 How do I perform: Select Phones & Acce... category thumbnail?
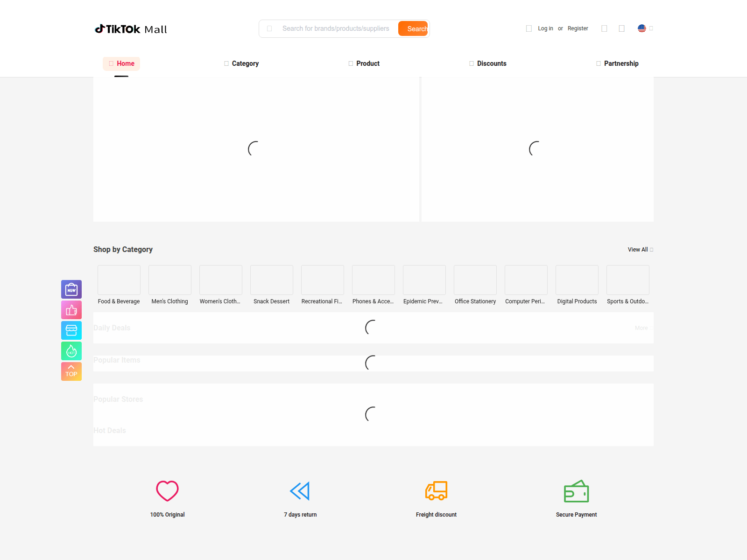point(373,280)
